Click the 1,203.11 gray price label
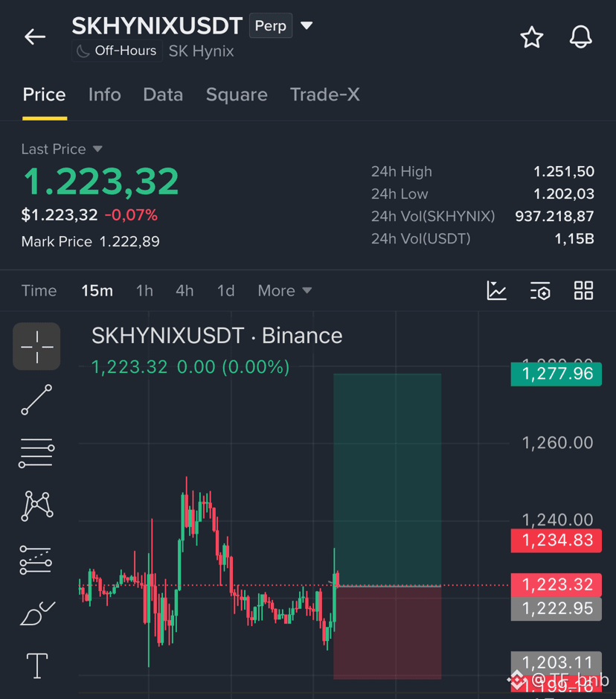 556,662
